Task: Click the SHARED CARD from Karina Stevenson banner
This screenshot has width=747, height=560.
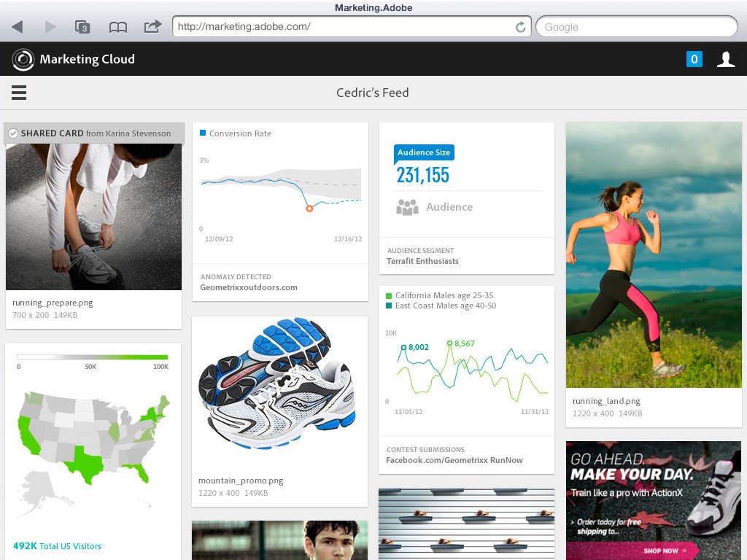Action: tap(94, 133)
